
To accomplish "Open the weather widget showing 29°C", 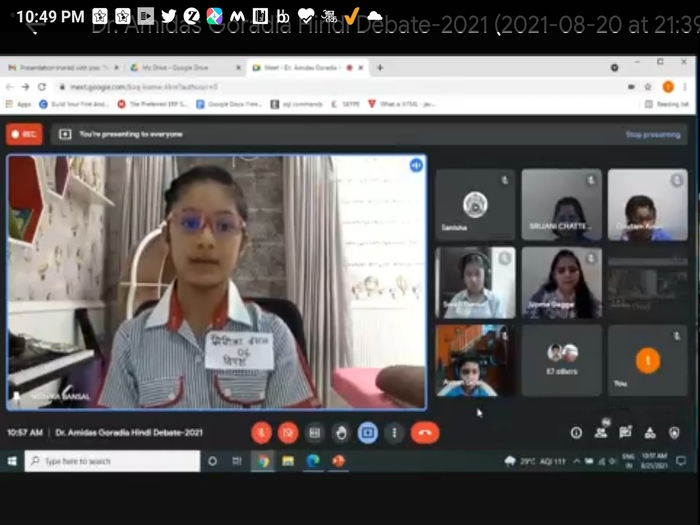I will tap(534, 461).
